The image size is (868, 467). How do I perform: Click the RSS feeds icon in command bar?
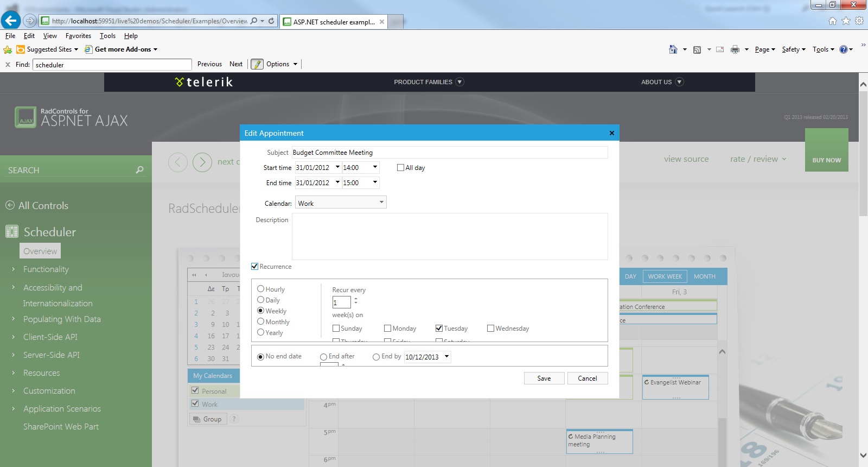pos(697,49)
